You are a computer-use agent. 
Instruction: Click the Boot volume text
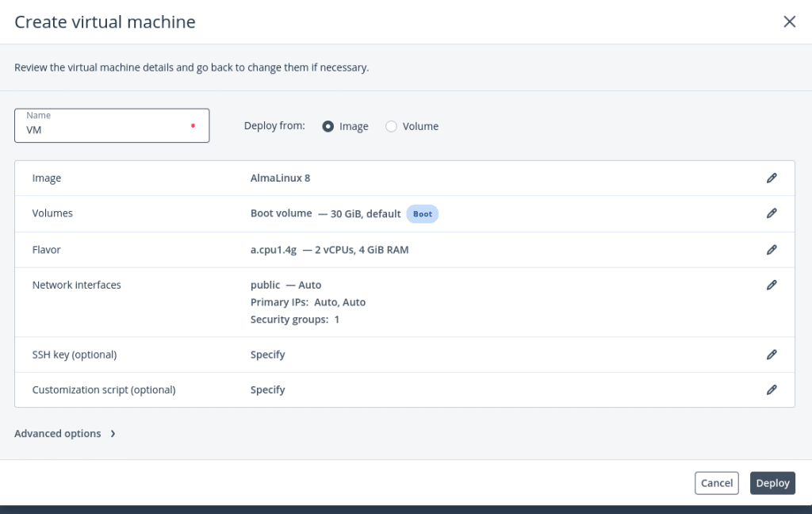click(x=282, y=213)
